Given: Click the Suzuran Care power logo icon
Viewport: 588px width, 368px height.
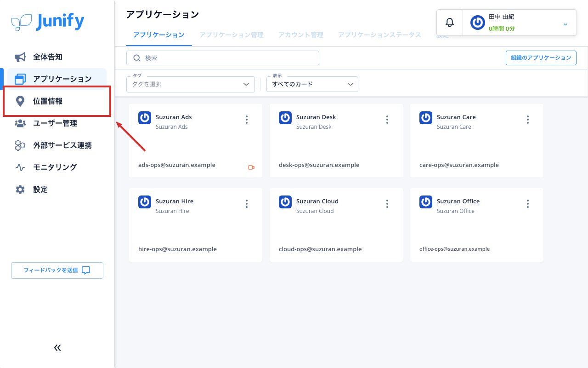Looking at the screenshot, I should [426, 118].
